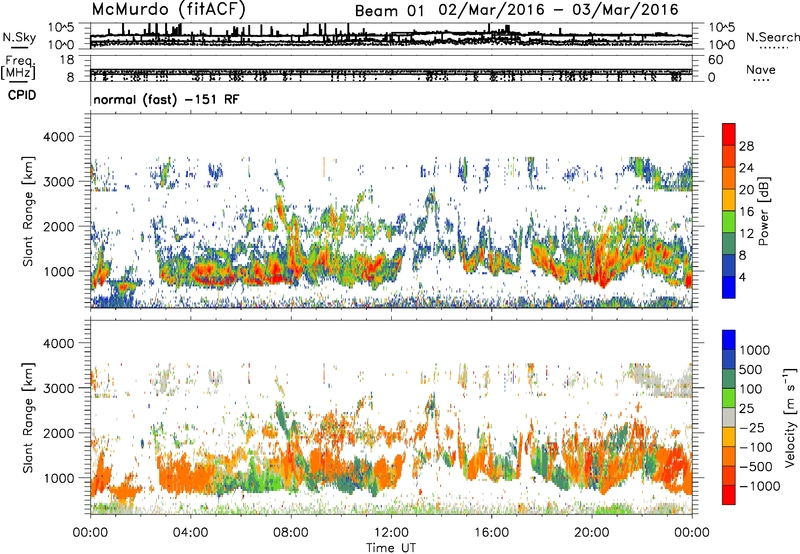
Task: Click the '3000' tick of velocity panel
Action: click(x=60, y=388)
